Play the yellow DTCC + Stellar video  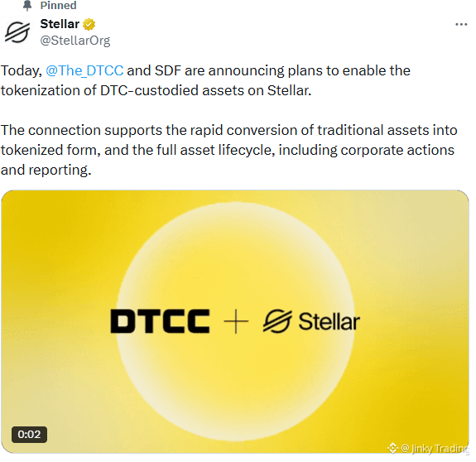(x=235, y=321)
